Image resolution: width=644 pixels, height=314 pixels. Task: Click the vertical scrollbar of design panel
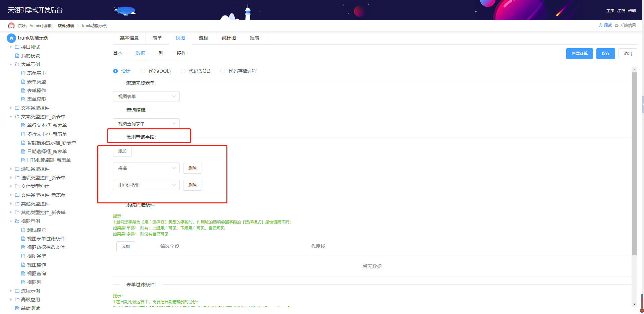point(634,164)
